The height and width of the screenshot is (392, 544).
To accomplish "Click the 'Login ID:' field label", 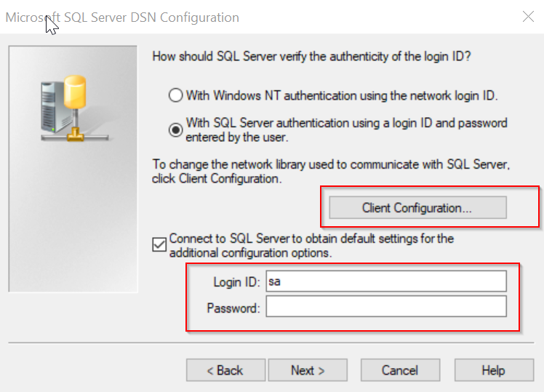I will 236,282.
